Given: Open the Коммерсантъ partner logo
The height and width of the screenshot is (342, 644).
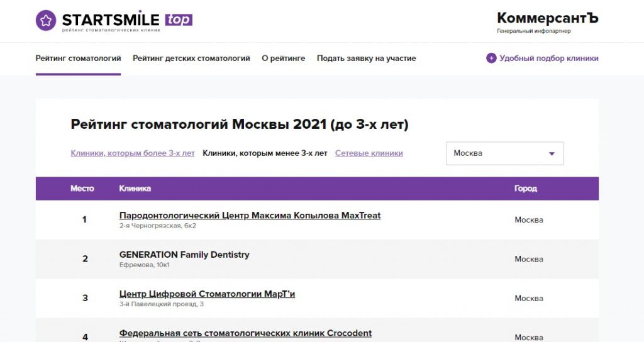Looking at the screenshot, I should pos(548,18).
